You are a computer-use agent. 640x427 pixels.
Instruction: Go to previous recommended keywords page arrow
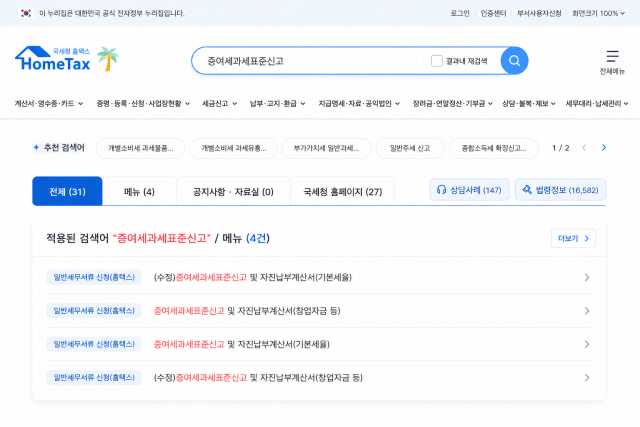584,148
